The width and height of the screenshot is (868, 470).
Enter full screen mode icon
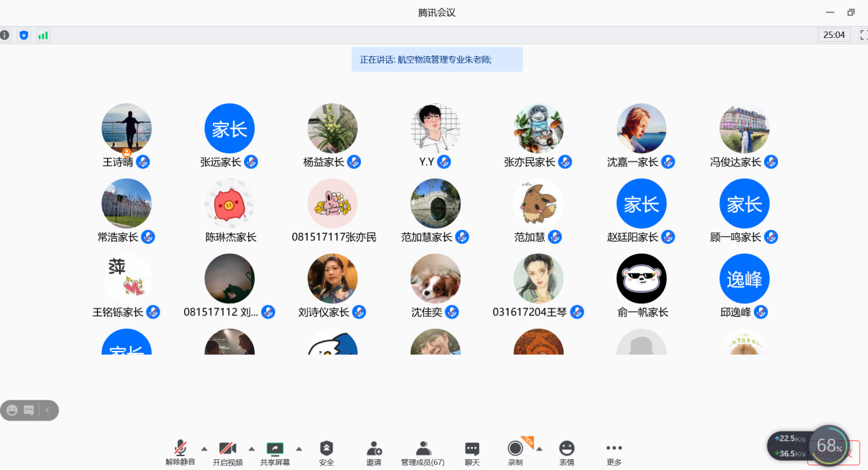point(863,35)
